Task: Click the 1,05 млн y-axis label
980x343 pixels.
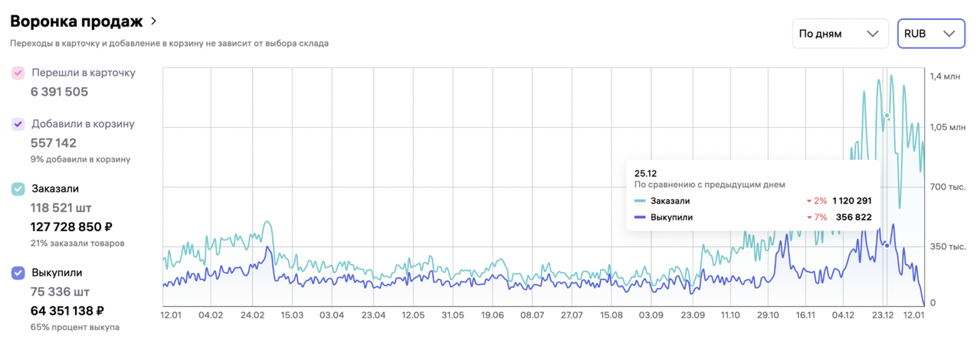Action: coord(948,128)
